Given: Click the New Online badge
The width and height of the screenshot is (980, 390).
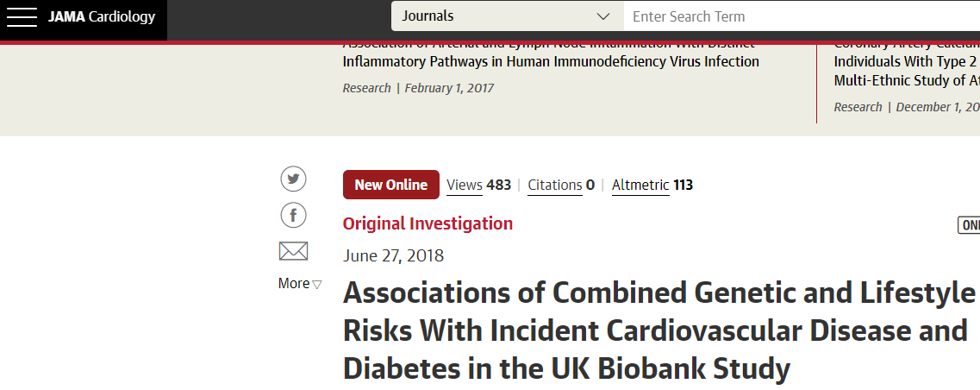Looking at the screenshot, I should (x=391, y=185).
